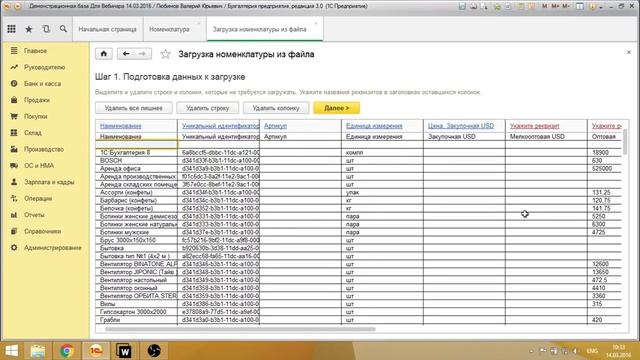Switch to Начальная страница tab

pyautogui.click(x=107, y=29)
